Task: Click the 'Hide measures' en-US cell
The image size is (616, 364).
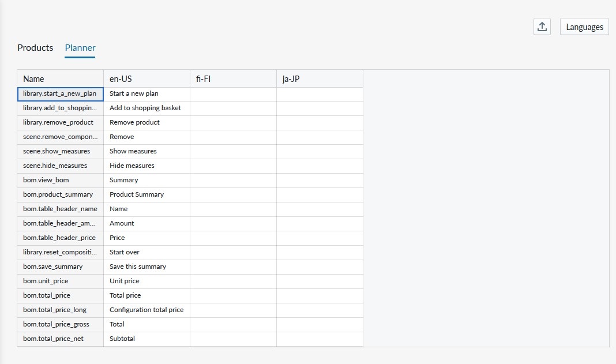Action: point(147,166)
